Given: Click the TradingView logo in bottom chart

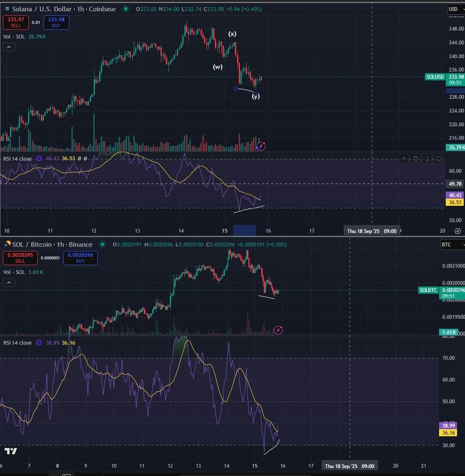Looking at the screenshot, I should point(10,451).
